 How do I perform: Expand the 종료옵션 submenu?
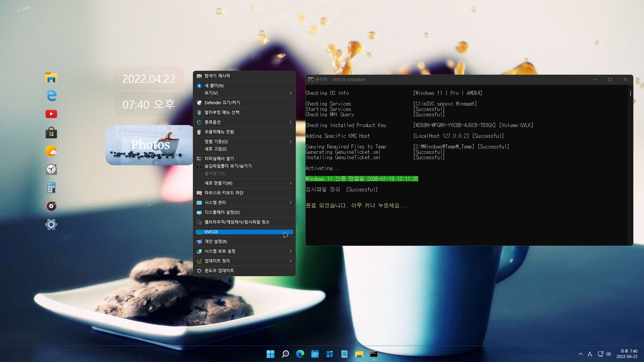point(245,122)
